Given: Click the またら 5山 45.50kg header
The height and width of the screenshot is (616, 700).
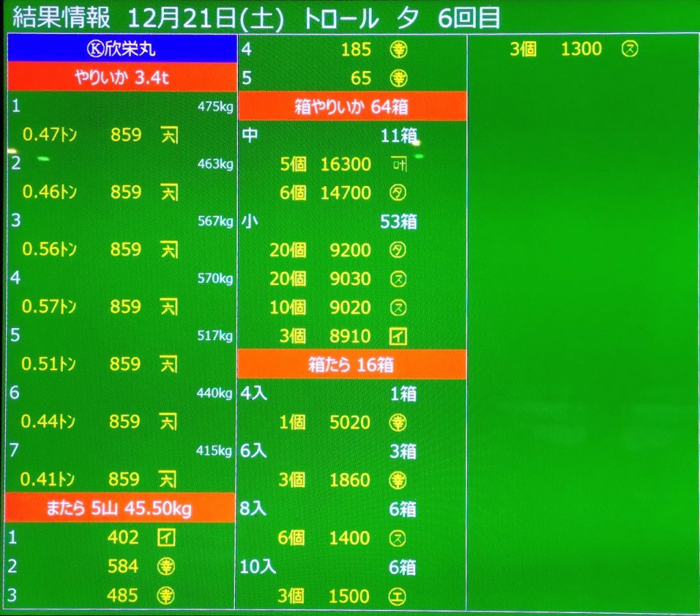Looking at the screenshot, I should 120,509.
